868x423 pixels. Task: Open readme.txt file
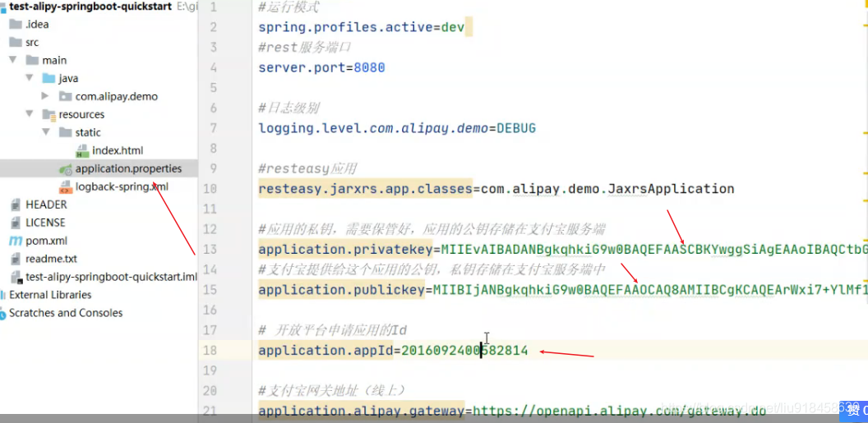[x=52, y=259]
